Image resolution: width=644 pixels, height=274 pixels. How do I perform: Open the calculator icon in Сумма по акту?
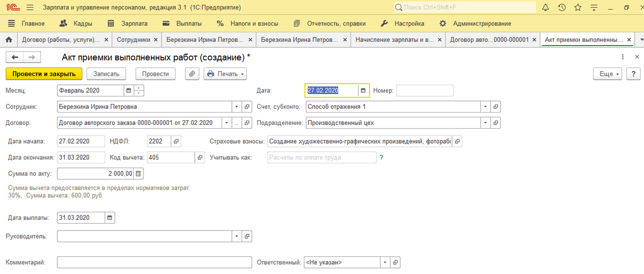(x=138, y=174)
